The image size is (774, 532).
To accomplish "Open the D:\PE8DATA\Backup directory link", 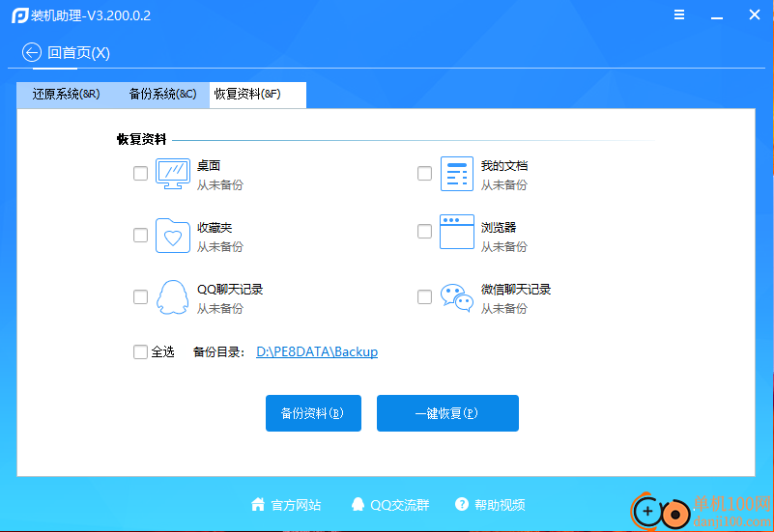I will click(x=317, y=351).
